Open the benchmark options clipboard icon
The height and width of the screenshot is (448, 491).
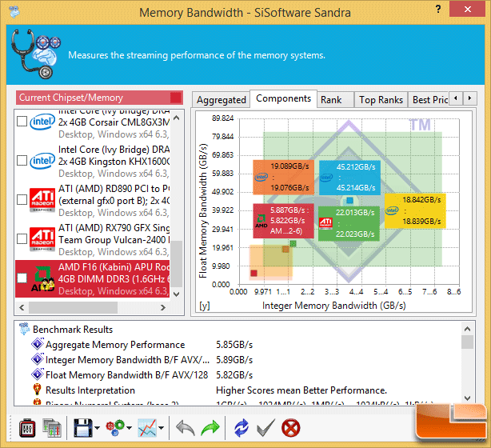pos(27,428)
